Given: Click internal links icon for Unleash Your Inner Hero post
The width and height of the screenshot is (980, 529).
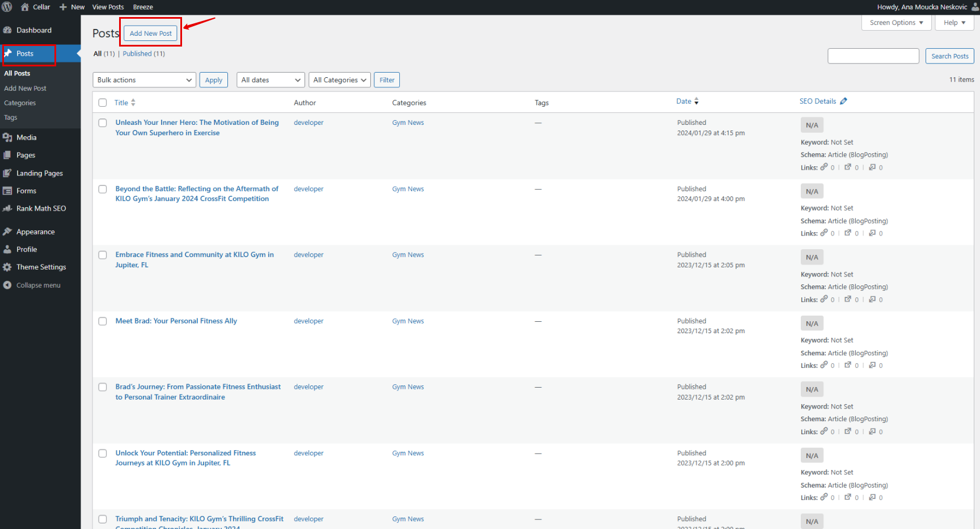Looking at the screenshot, I should (x=824, y=167).
